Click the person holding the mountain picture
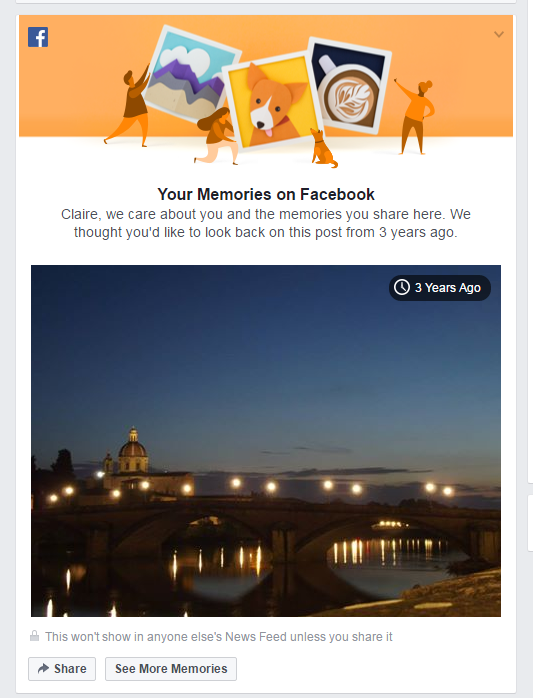This screenshot has height=698, width=533. [130, 107]
